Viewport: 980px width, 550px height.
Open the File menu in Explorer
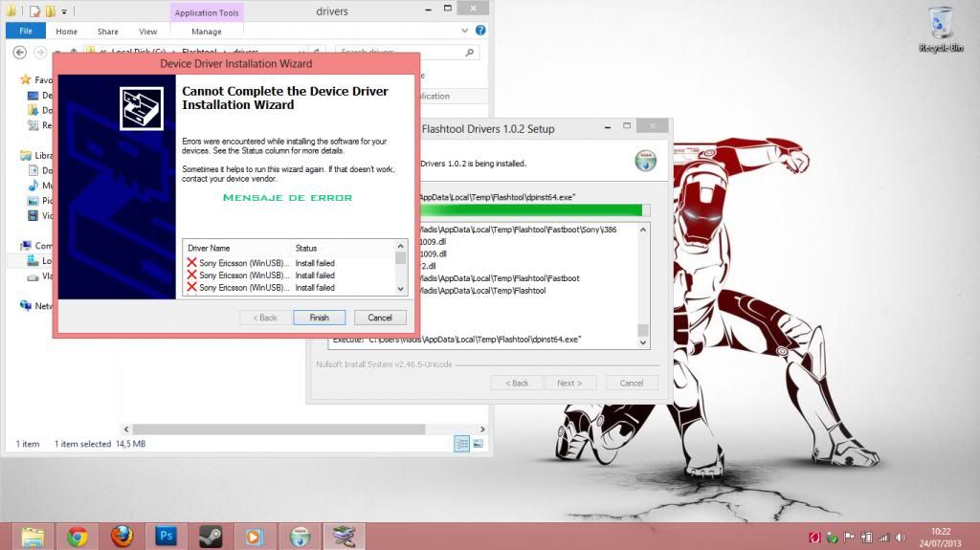pyautogui.click(x=26, y=31)
